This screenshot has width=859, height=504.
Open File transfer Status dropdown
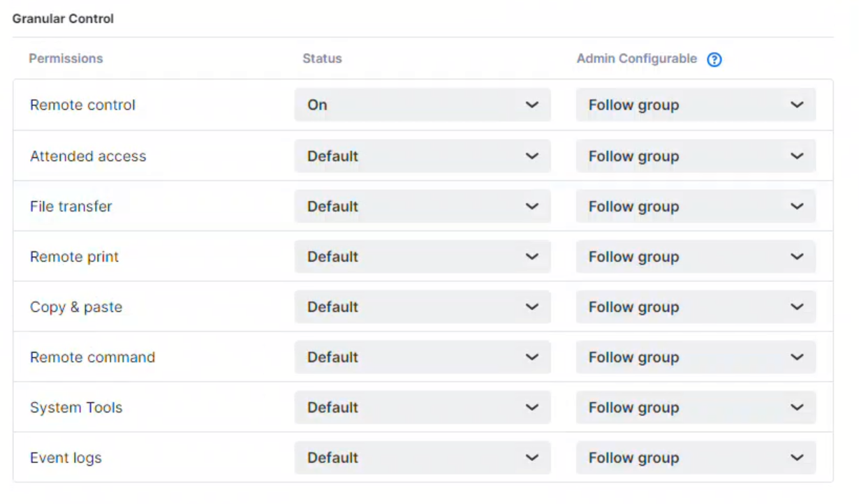pyautogui.click(x=423, y=207)
